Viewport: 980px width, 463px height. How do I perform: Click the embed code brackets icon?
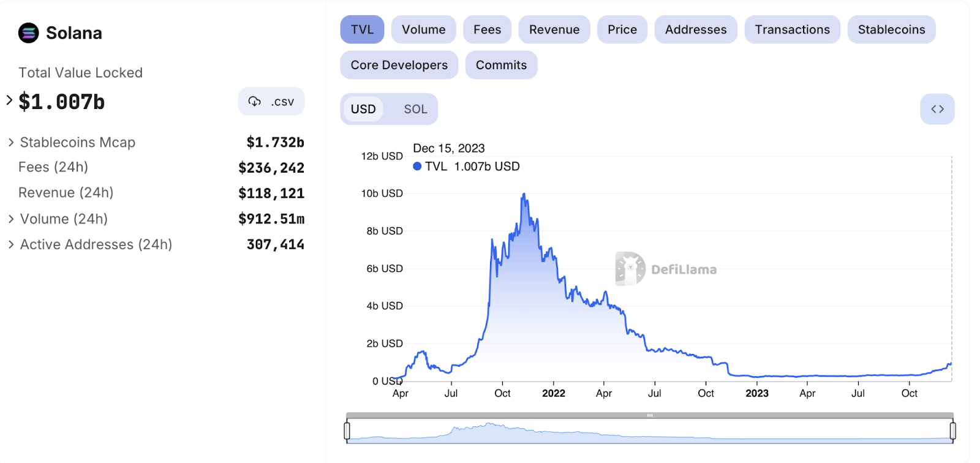tap(937, 109)
